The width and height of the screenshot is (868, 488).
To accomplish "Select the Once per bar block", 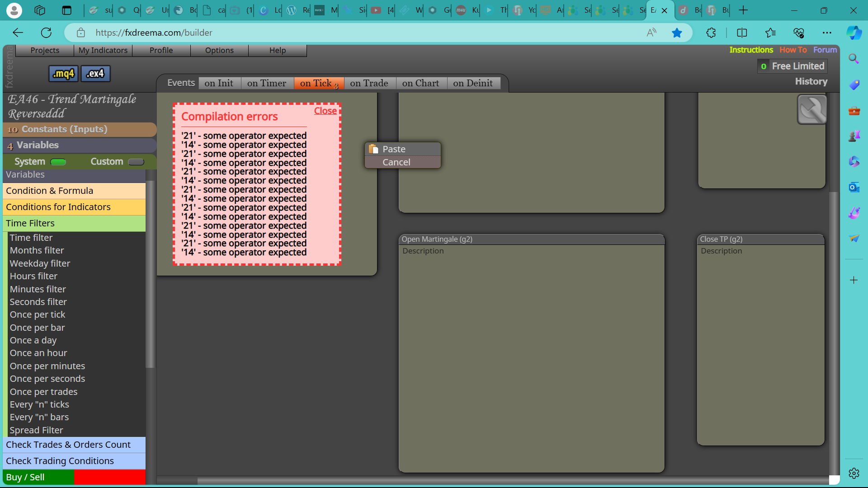I will 38,328.
